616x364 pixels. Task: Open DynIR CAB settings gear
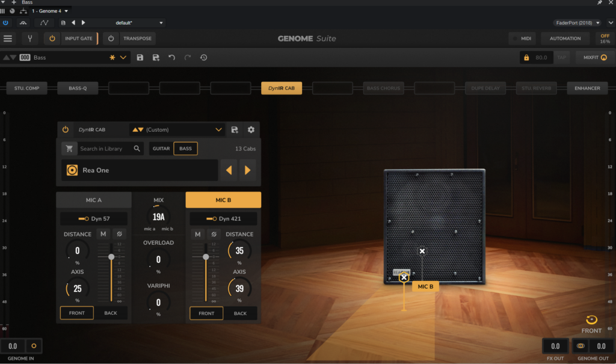(251, 130)
